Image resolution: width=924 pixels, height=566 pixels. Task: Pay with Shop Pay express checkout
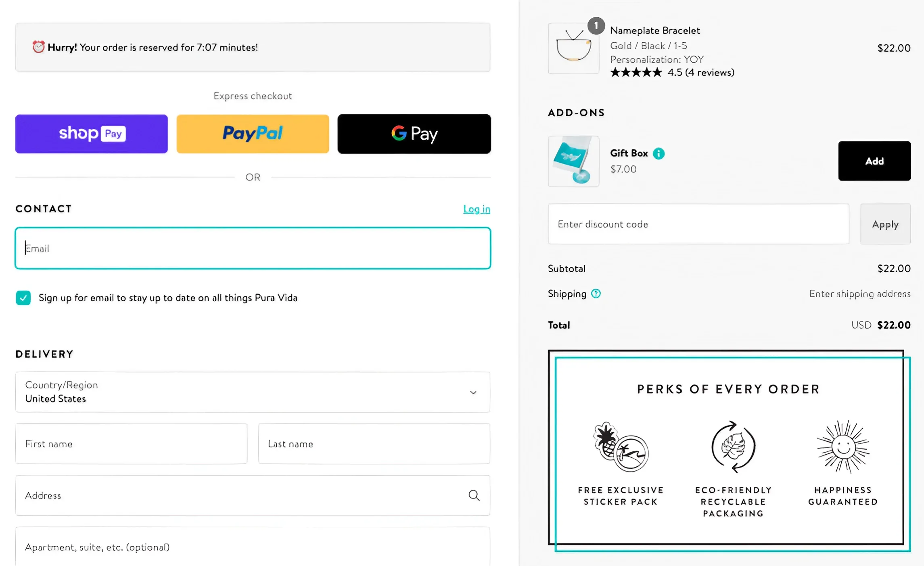point(92,134)
